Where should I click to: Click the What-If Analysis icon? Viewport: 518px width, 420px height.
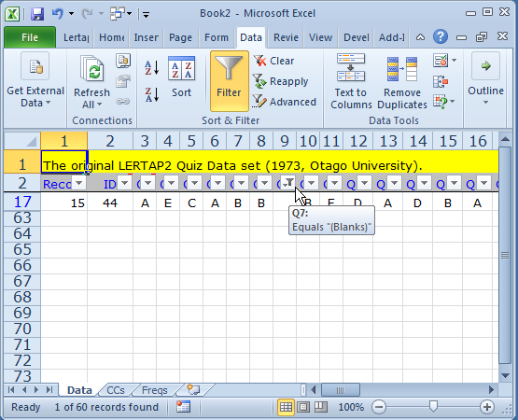tap(441, 102)
